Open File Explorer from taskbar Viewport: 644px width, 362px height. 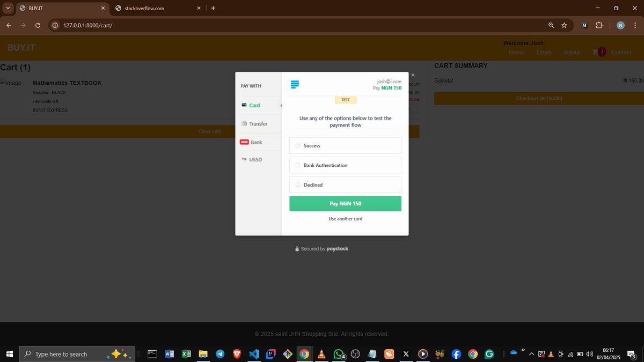[x=203, y=354]
